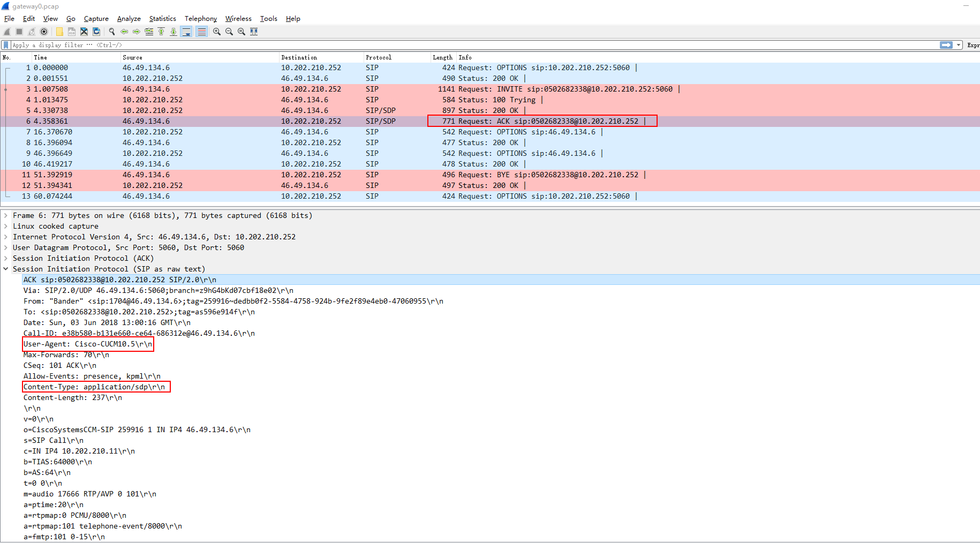Image resolution: width=980 pixels, height=543 pixels.
Task: Sort by the Destination column header
Action: click(321, 57)
